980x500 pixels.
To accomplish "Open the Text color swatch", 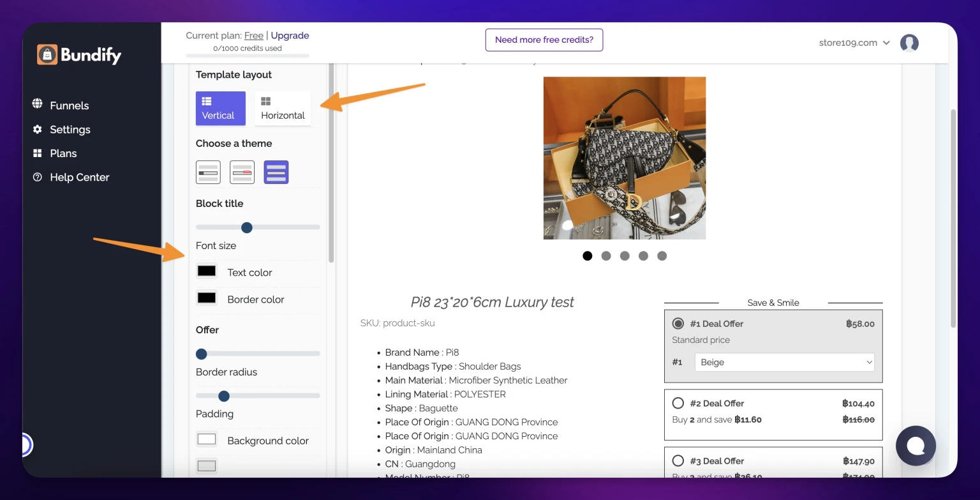I will click(x=207, y=271).
